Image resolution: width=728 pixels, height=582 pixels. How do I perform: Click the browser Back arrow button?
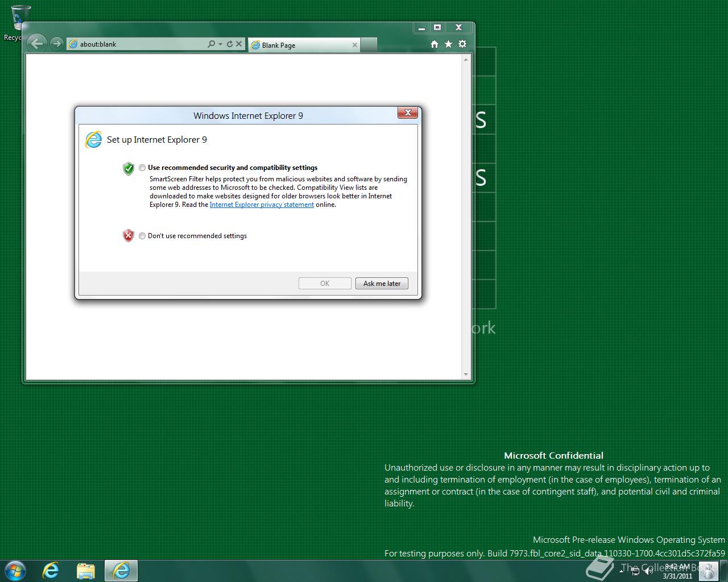click(x=36, y=43)
